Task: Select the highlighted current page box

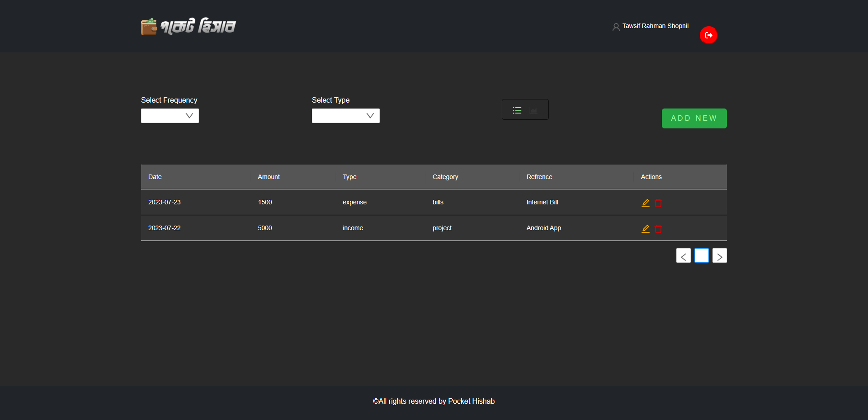Action: 701,255
